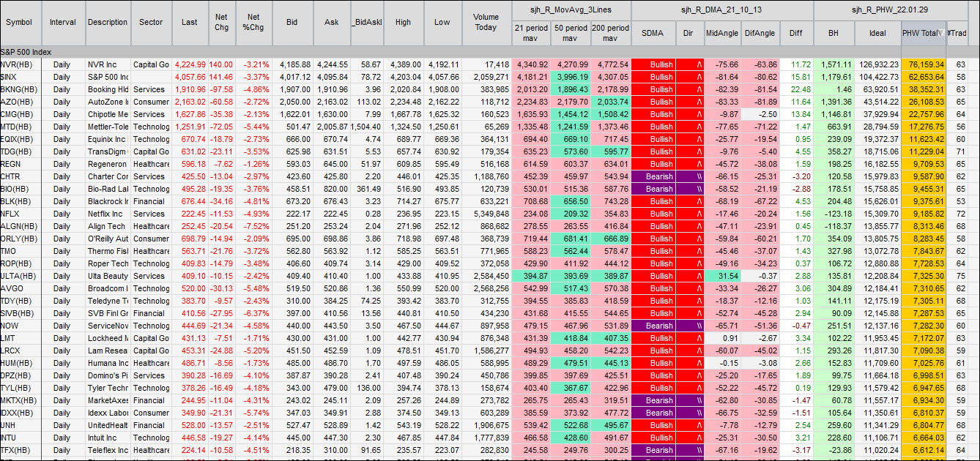980x461 pixels.
Task: Click the Diff value 22.48
Action: (796, 89)
